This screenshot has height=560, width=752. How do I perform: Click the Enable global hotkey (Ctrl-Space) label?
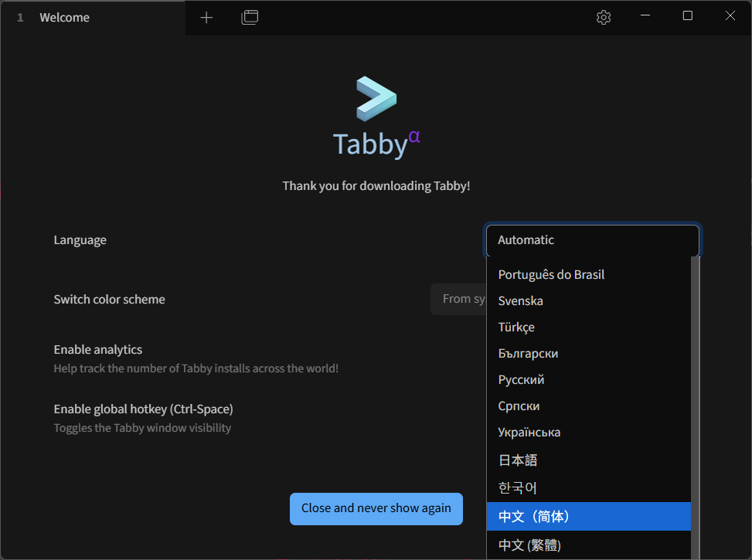point(144,409)
